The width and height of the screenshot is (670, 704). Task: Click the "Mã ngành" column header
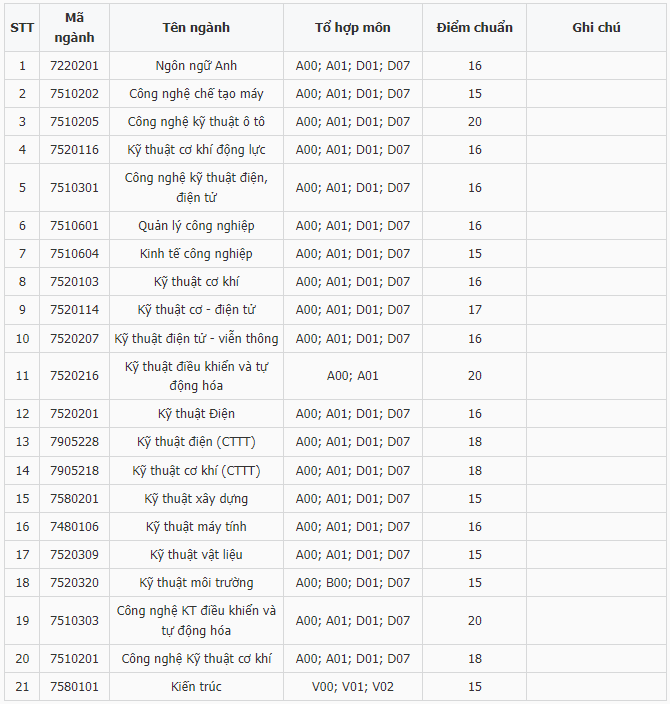point(74,27)
